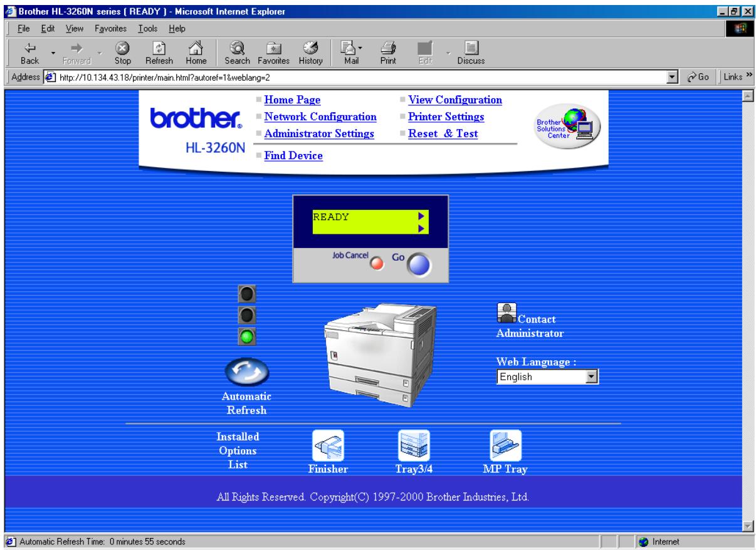Click the Contact Administrator person icon

[x=506, y=312]
